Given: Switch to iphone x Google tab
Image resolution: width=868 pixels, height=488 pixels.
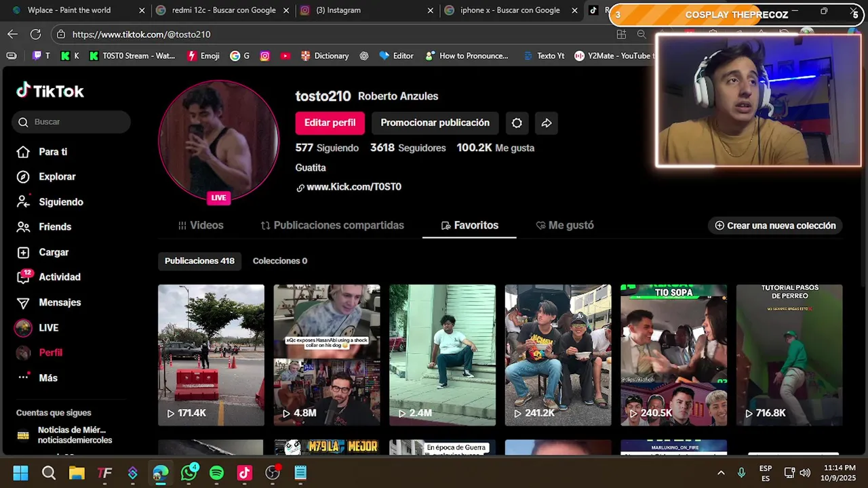Looking at the screenshot, I should click(510, 10).
